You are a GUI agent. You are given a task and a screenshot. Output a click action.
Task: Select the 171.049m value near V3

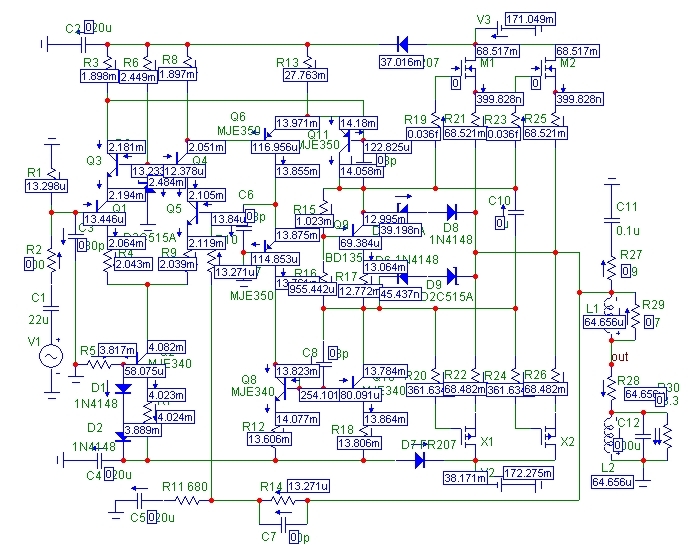coord(530,19)
